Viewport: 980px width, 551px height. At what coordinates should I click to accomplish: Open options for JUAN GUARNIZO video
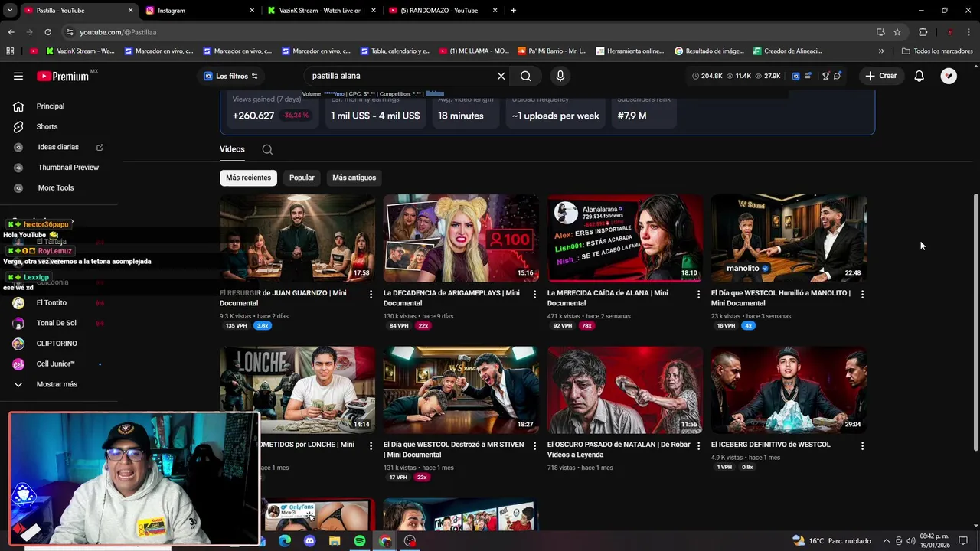pyautogui.click(x=371, y=294)
